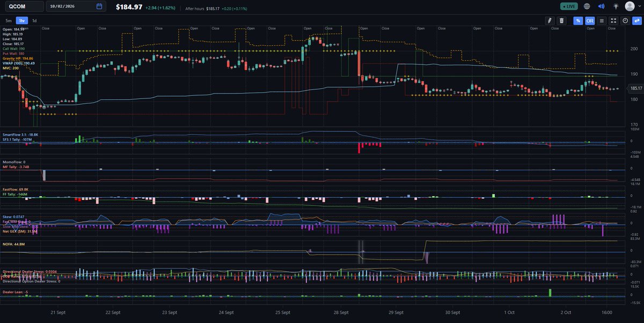Click the Put Wall: 180 legend label
Viewport: 644px width, 323px height.
pos(13,54)
